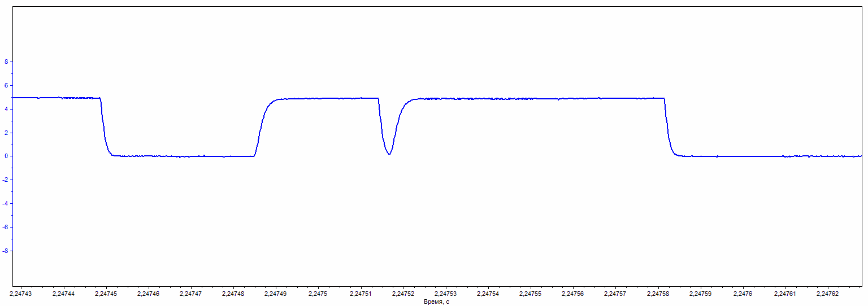Select the time label 2,24756
Viewport: 868px width, 306px height.
pos(572,294)
